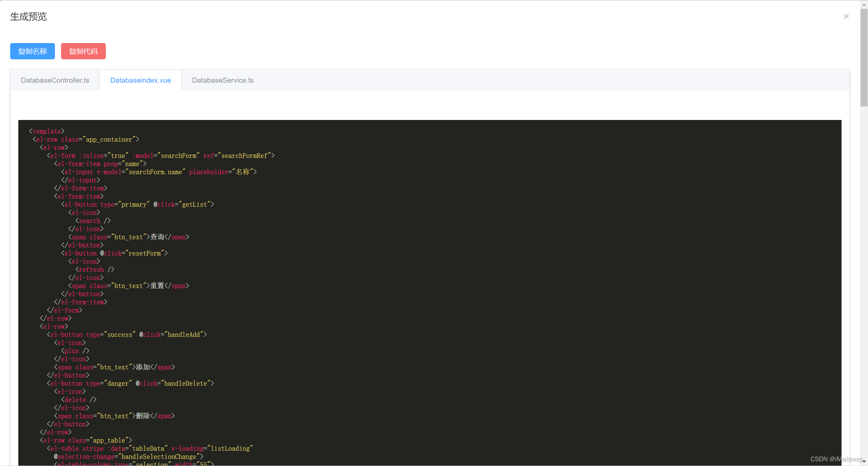
Task: Click the handleDelete text in the code
Action: pyautogui.click(x=185, y=384)
